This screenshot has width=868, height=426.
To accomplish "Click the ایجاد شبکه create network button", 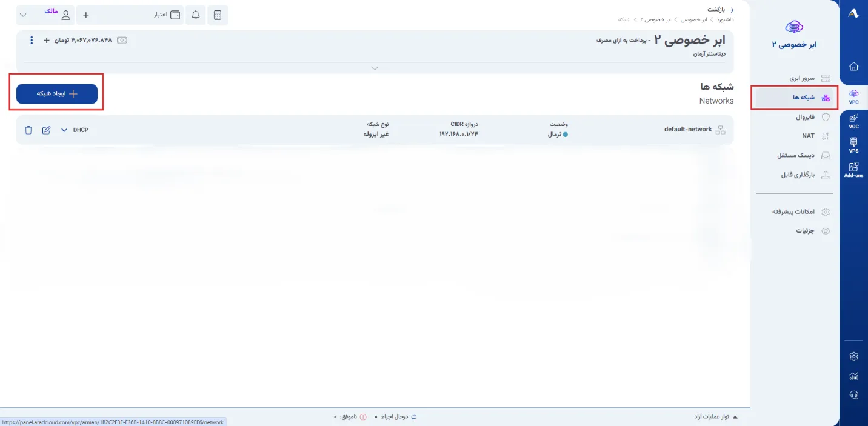I will (57, 94).
